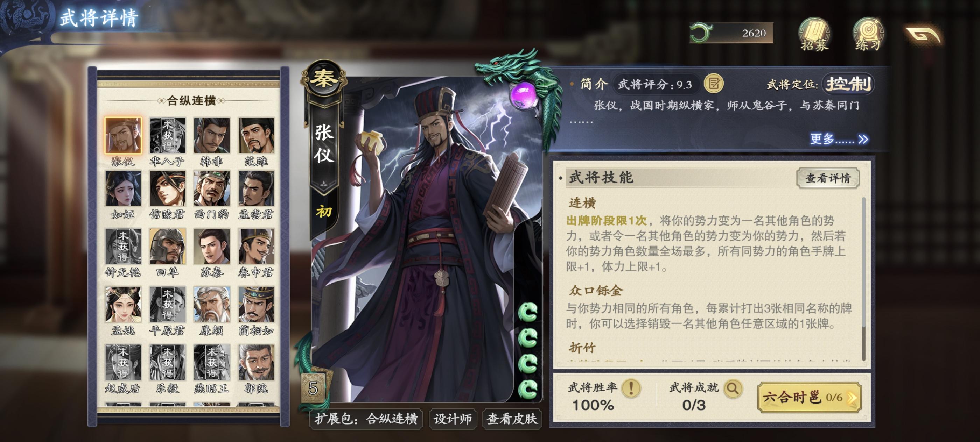Open 六合时邕 0/6 progress button

[810, 398]
